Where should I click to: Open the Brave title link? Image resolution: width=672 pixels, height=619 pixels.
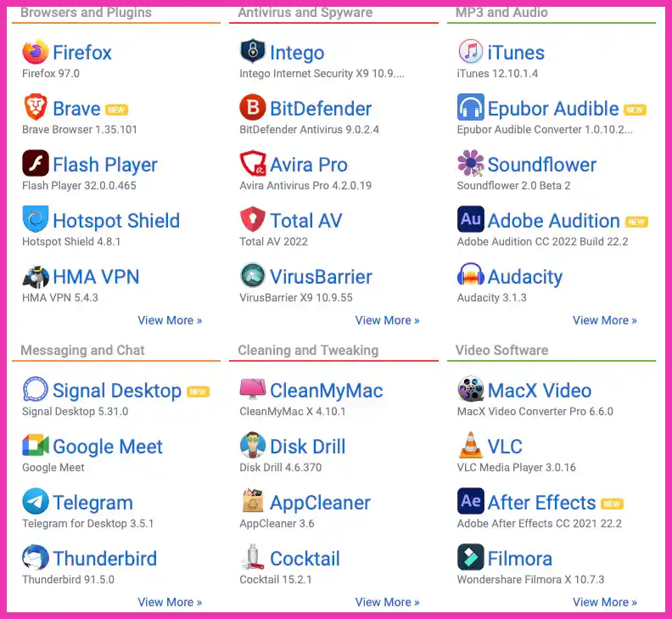(x=76, y=109)
